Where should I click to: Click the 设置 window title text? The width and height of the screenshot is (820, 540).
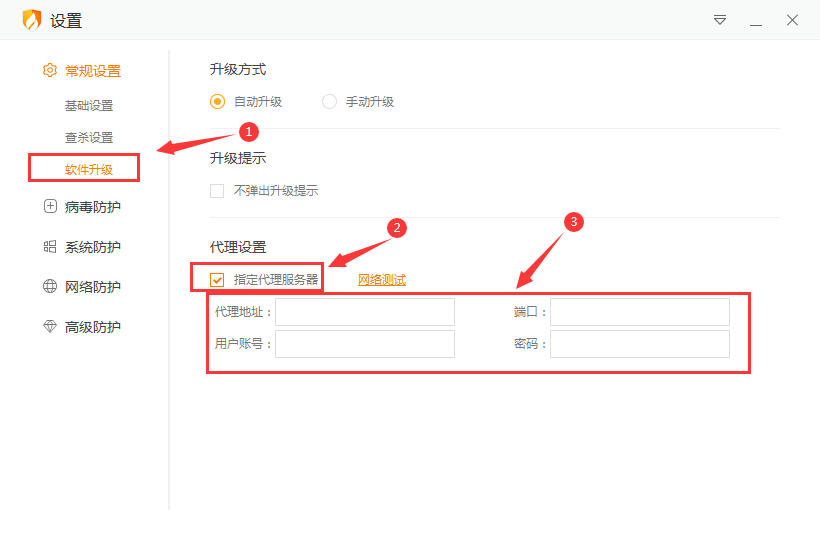coord(66,21)
